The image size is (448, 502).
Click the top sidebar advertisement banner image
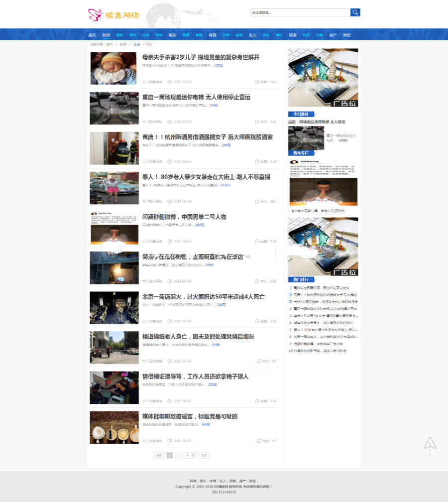(x=323, y=77)
